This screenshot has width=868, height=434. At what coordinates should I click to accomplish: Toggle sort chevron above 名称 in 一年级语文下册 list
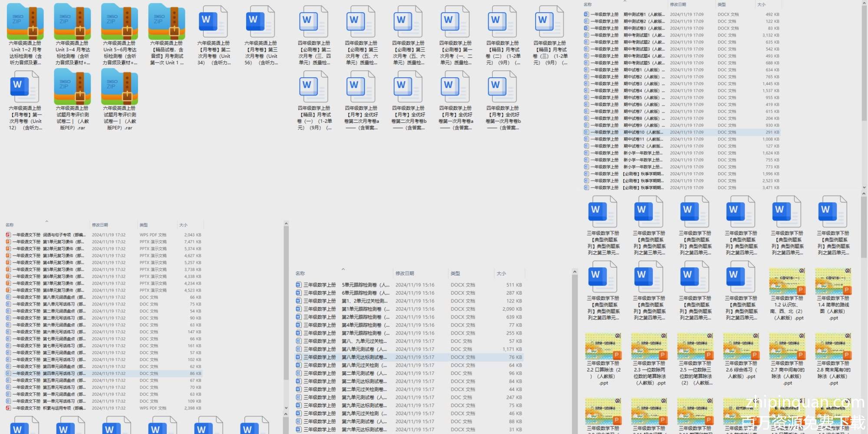pyautogui.click(x=46, y=221)
